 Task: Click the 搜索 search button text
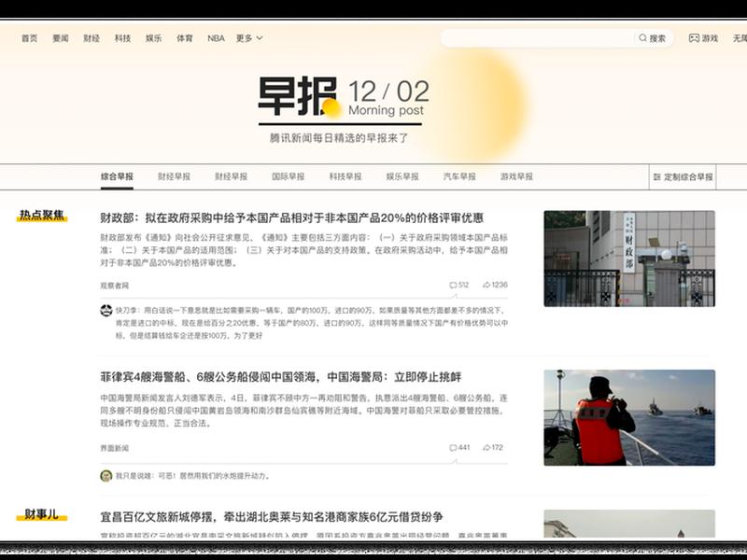(x=657, y=38)
